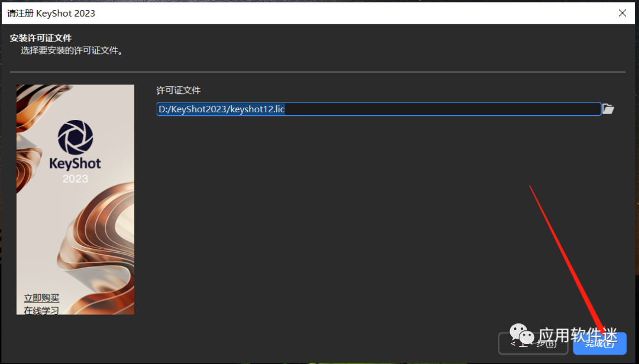The height and width of the screenshot is (364, 639).
Task: Open the 立即购买 purchase link
Action: (x=40, y=298)
